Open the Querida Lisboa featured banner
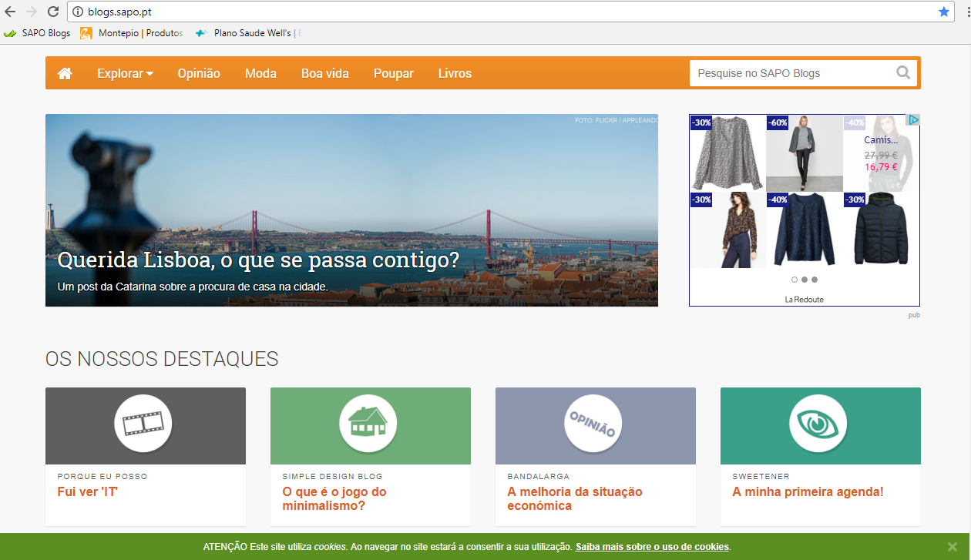The height and width of the screenshot is (560, 971). 351,210
